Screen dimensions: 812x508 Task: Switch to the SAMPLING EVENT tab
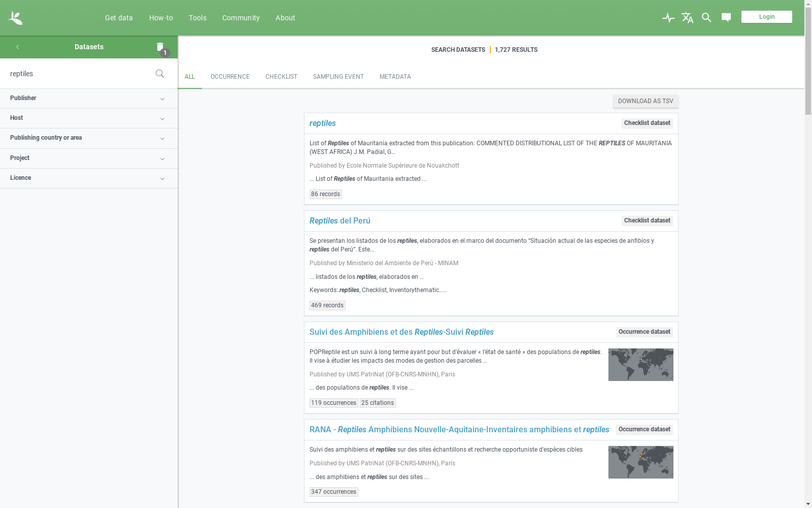click(339, 77)
